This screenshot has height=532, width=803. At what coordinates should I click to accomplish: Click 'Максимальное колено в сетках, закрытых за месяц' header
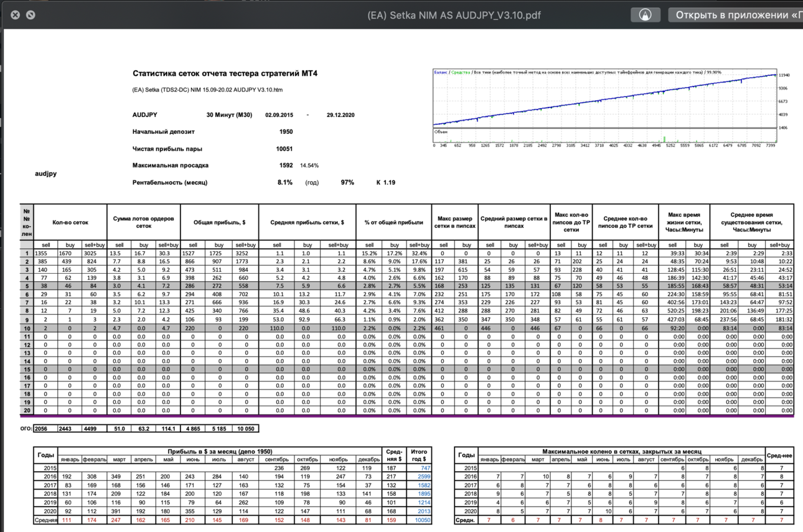pyautogui.click(x=622, y=452)
